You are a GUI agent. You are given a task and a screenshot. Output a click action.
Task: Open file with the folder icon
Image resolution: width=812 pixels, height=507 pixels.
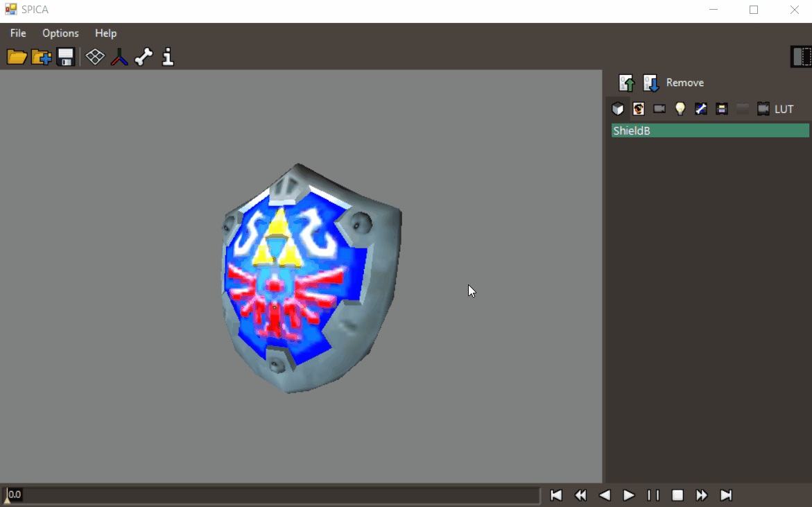17,57
